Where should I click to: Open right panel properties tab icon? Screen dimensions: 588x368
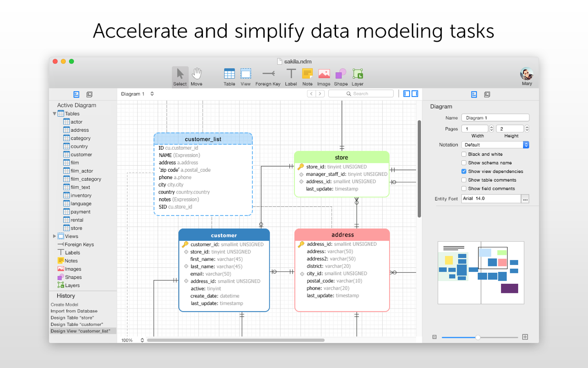(474, 94)
